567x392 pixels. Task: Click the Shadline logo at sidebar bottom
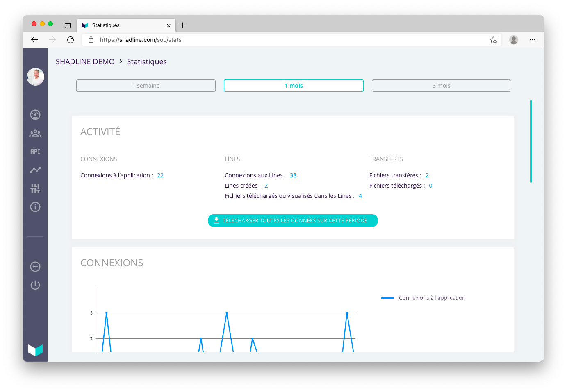point(35,350)
